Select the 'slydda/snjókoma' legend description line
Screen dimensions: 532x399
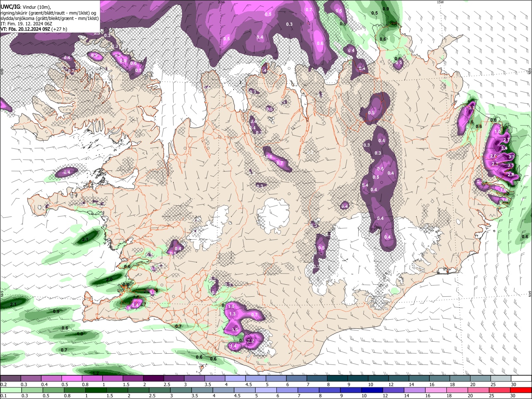pos(49,18)
